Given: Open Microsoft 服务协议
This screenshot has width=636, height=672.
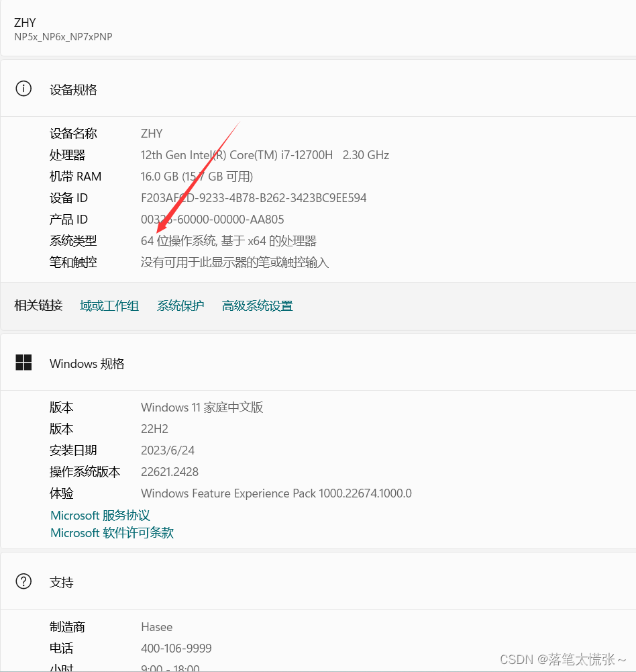Looking at the screenshot, I should pyautogui.click(x=99, y=515).
